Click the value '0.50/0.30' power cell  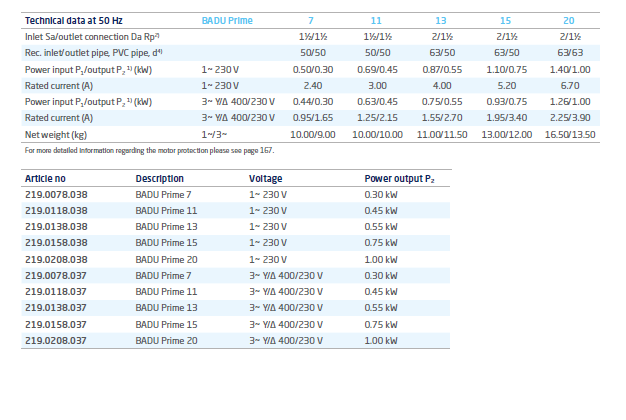pos(313,69)
